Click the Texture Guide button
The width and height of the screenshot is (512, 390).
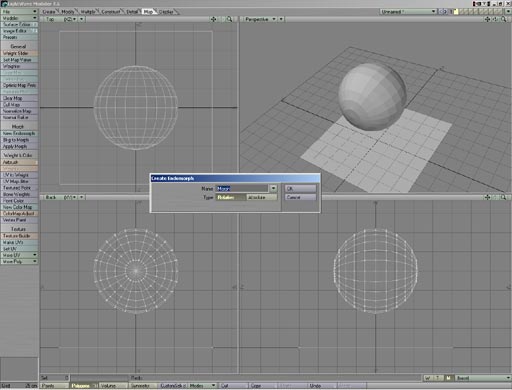click(19, 236)
